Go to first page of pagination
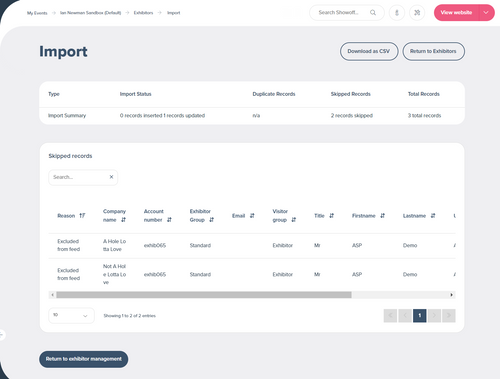The height and width of the screenshot is (379, 500). (390, 315)
